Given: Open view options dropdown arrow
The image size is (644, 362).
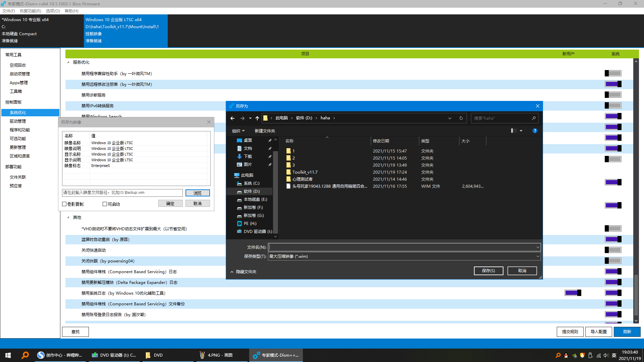Looking at the screenshot, I should pos(521,131).
